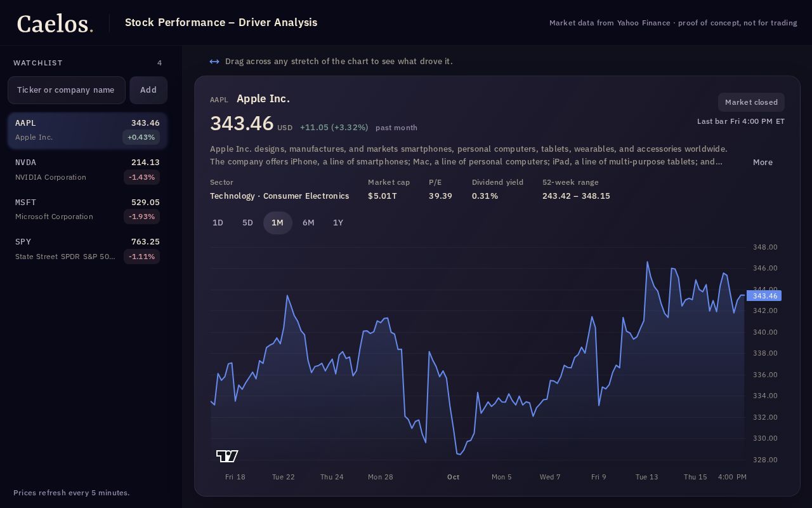Click the 343.46 price label on axis
Screen dimensions: 812x508
(x=764, y=296)
